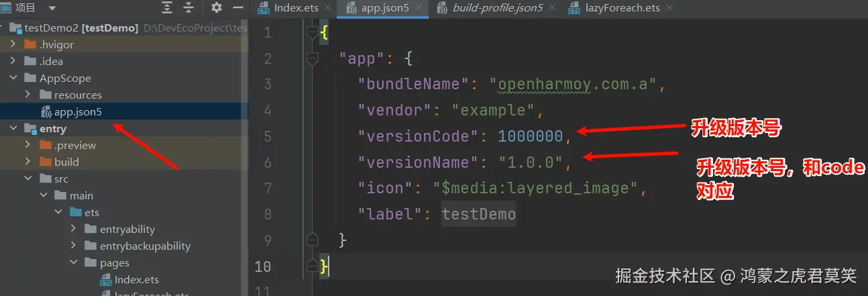The height and width of the screenshot is (296, 868).
Task: Click the src folder icon
Action: click(46, 179)
